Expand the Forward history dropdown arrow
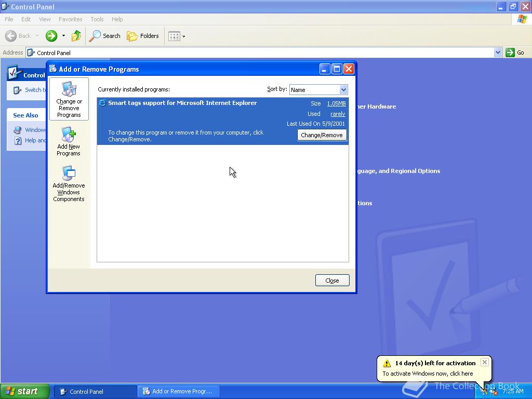 63,36
